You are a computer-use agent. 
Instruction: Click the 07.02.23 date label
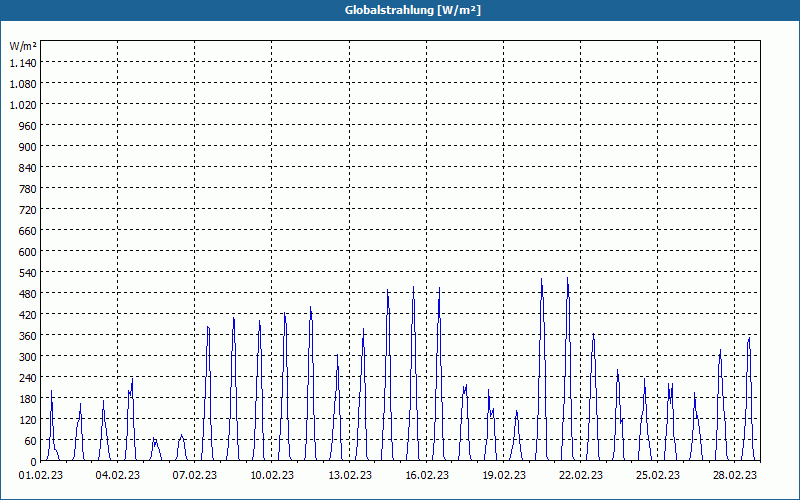point(194,476)
